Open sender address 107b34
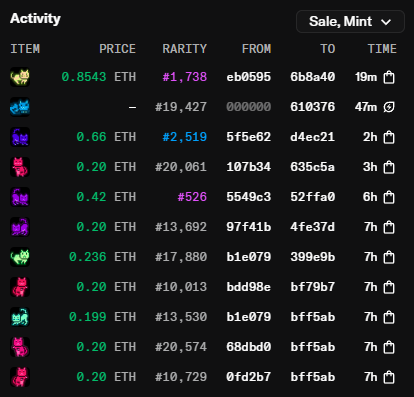Image resolution: width=414 pixels, height=397 pixels. pos(249,167)
